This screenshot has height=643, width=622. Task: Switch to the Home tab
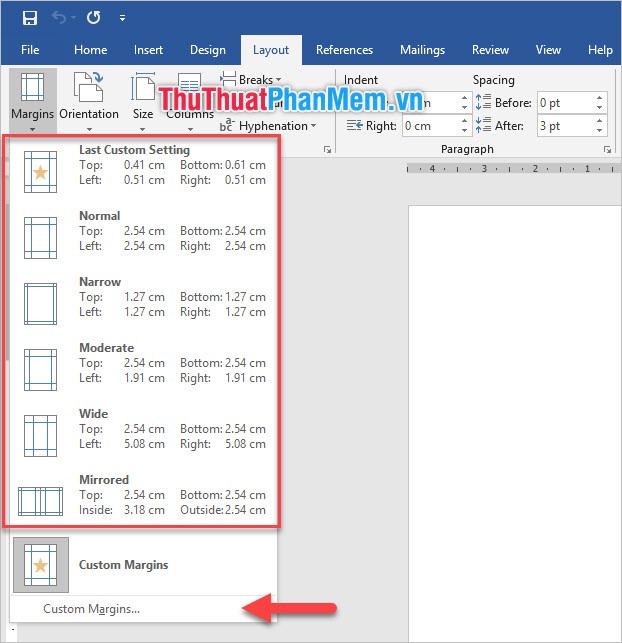(x=91, y=50)
